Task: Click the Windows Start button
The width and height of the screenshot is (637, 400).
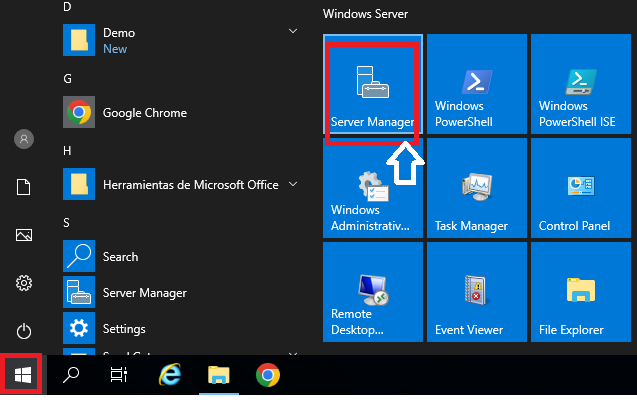Action: tap(23, 374)
